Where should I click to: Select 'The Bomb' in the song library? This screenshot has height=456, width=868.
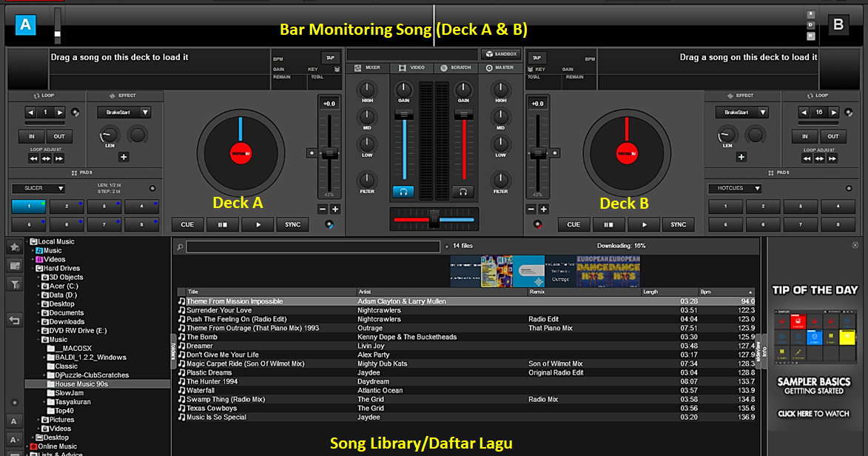[296, 337]
